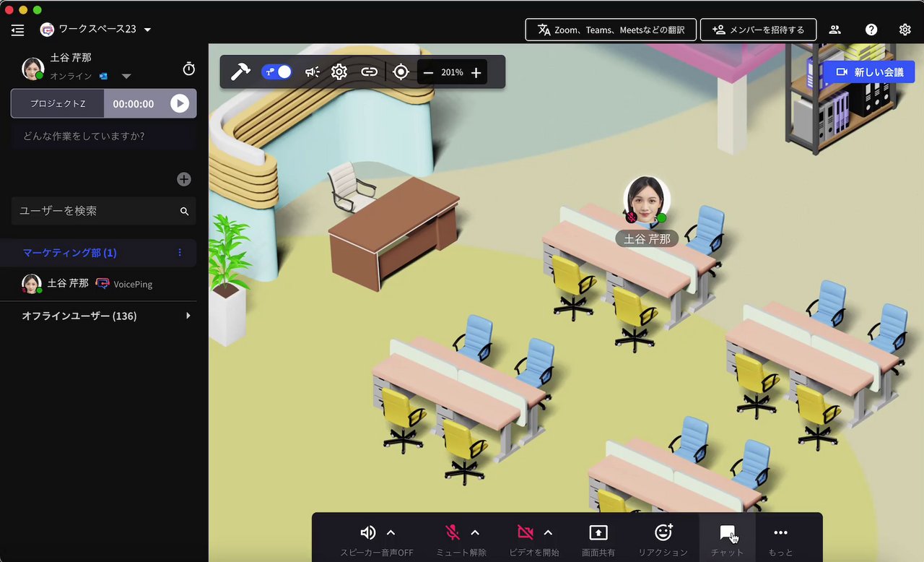Add new item with plus circle

coord(184,179)
